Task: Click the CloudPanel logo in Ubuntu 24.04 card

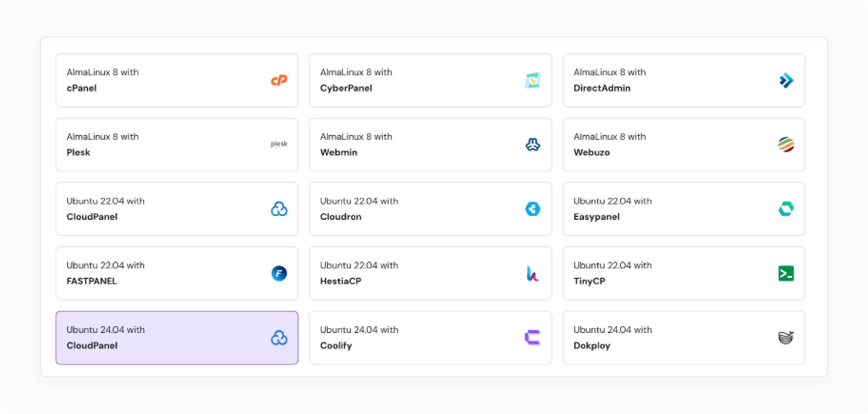Action: tap(279, 338)
